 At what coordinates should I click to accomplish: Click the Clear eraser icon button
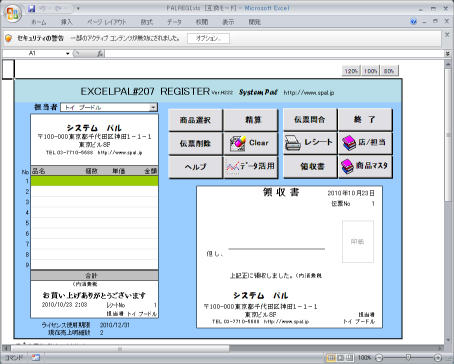click(x=251, y=143)
